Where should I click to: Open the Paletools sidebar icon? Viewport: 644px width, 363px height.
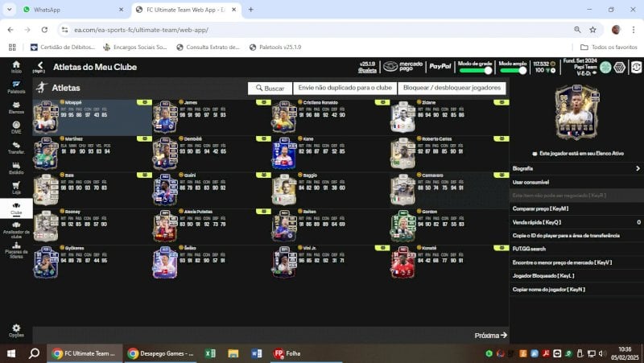[16, 87]
